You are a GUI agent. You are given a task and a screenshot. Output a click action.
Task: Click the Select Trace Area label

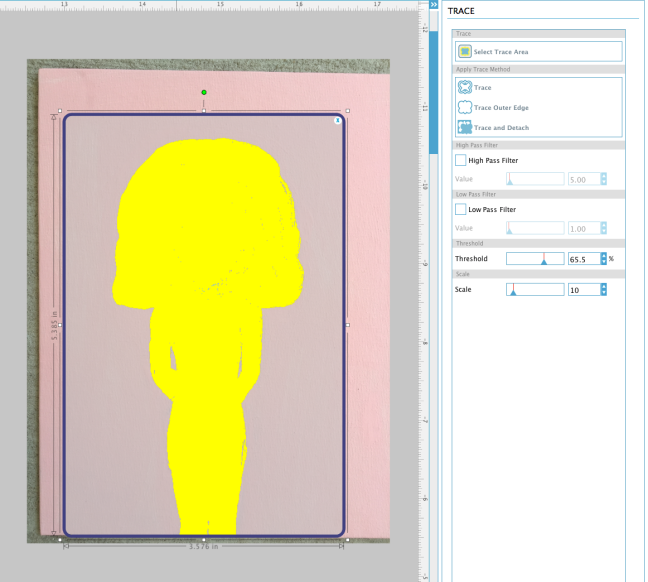(x=501, y=52)
